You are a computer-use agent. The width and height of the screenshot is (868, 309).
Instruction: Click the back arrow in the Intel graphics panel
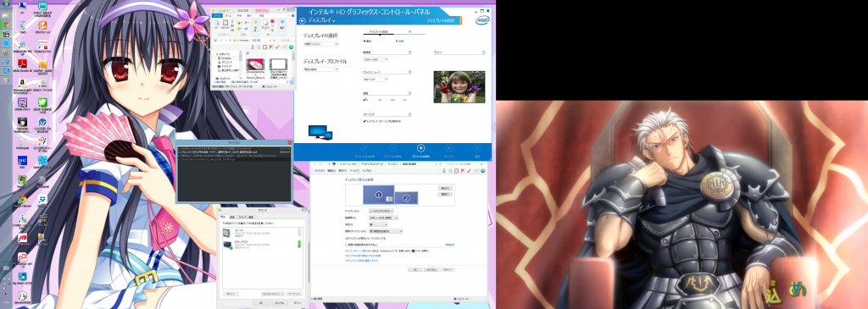coord(303,20)
